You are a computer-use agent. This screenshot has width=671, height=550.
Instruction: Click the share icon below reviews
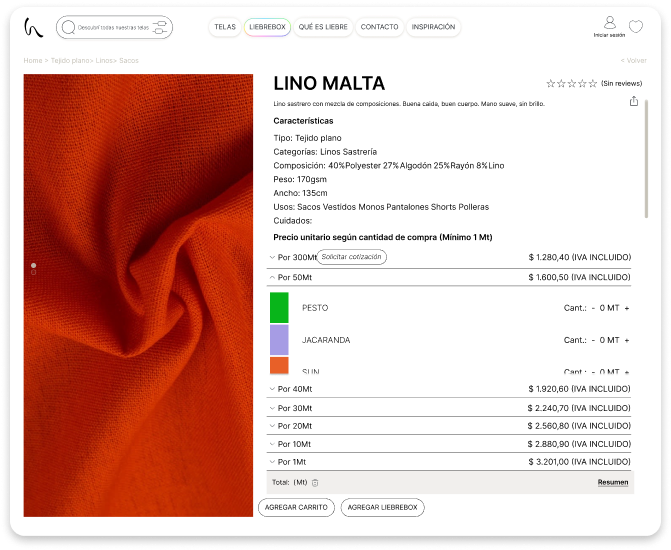633,101
